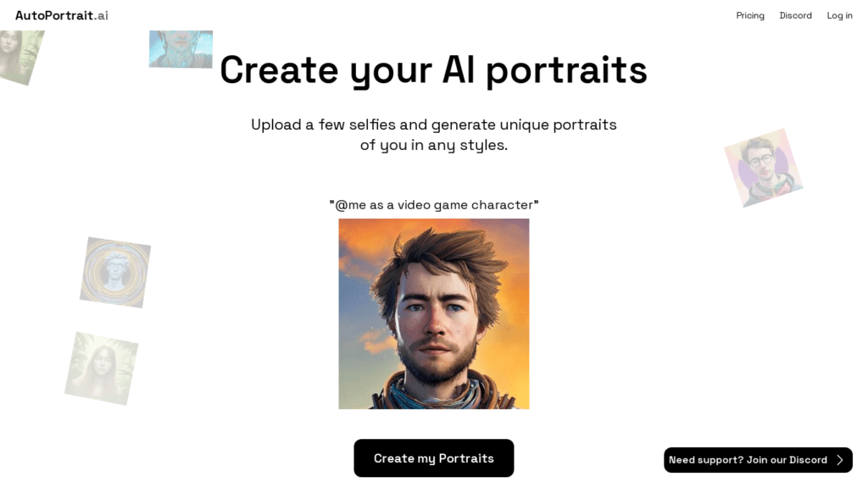The height and width of the screenshot is (488, 868).
Task: Click the Log in link
Action: pyautogui.click(x=839, y=15)
